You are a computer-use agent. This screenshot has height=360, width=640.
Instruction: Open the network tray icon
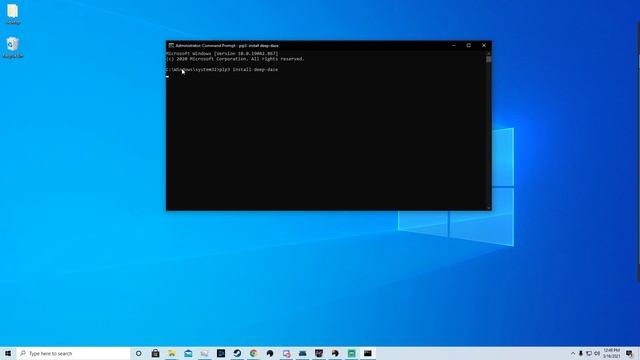tap(589, 353)
